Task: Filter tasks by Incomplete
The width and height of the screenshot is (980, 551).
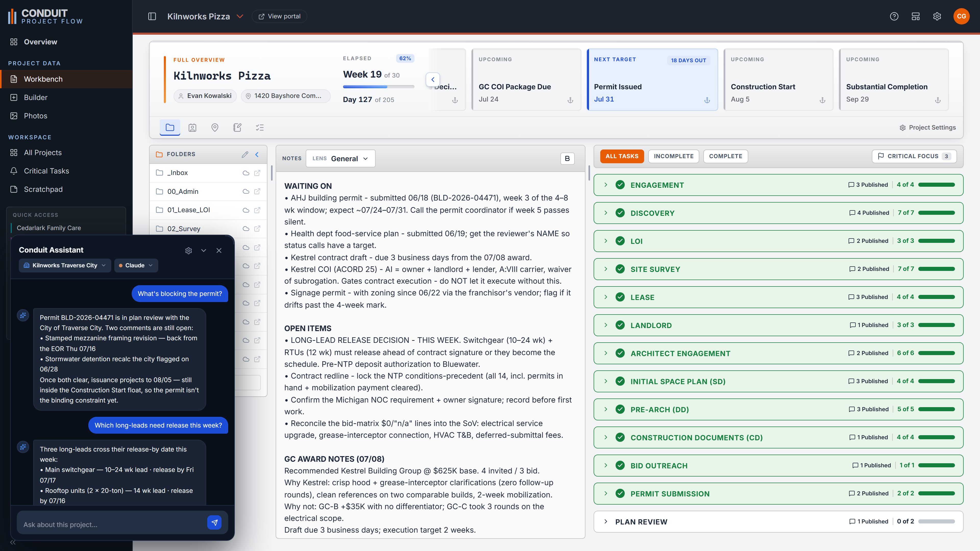Action: pos(674,156)
